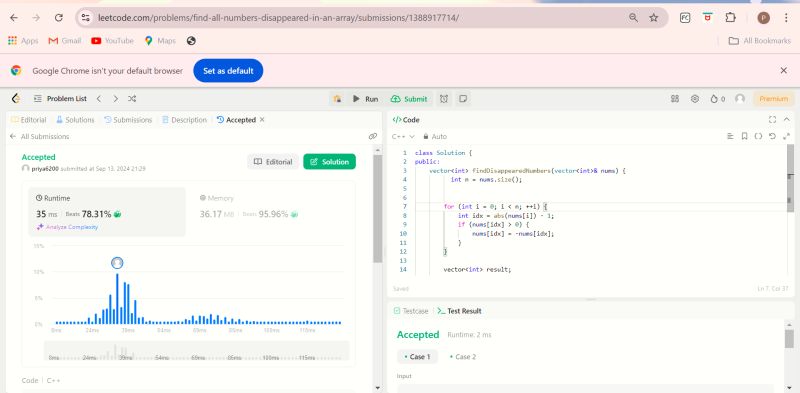
Task: Click the submission panel scrollbar
Action: (x=378, y=208)
